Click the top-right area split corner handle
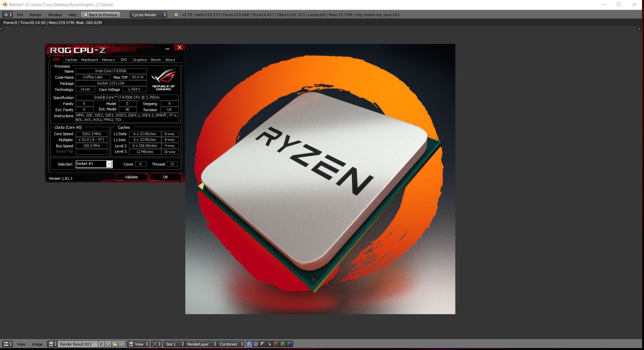The height and width of the screenshot is (350, 644). pyautogui.click(x=639, y=29)
